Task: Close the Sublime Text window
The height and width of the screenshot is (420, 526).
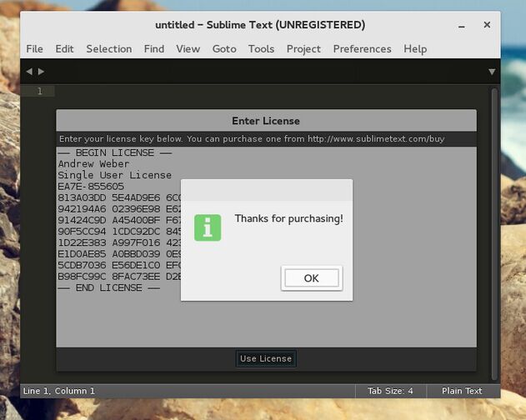Action: click(x=487, y=25)
